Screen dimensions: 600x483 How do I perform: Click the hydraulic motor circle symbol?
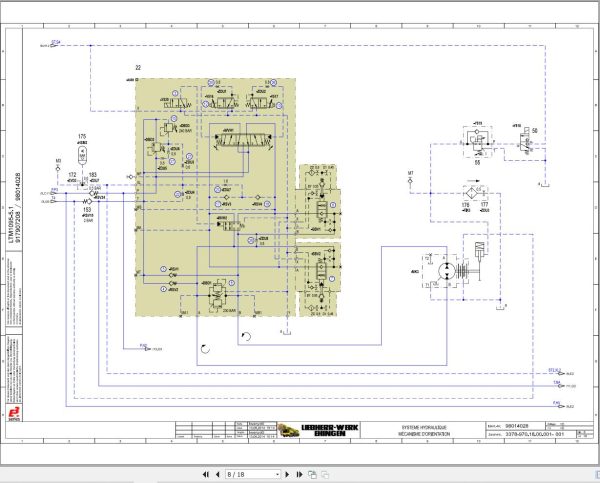[447, 271]
